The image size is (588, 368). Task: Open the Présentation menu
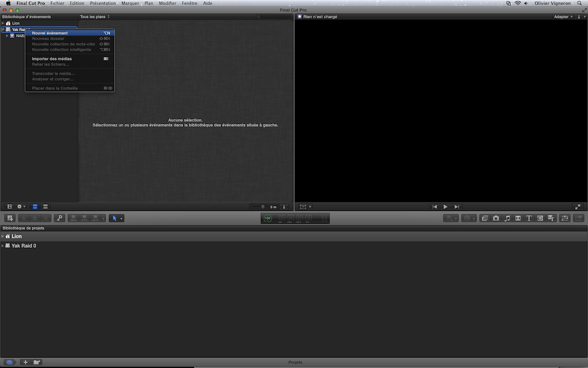103,4
